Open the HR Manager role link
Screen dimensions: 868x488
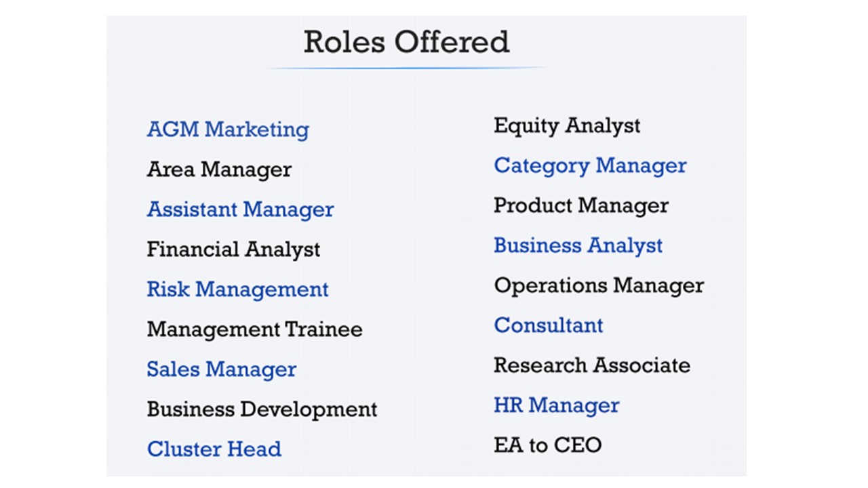[556, 405]
